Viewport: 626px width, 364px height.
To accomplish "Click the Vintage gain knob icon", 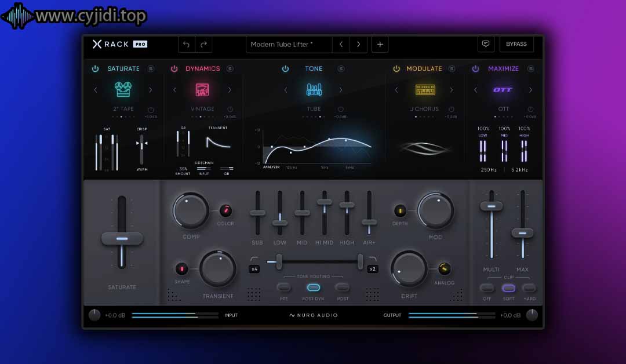I will pos(230,109).
